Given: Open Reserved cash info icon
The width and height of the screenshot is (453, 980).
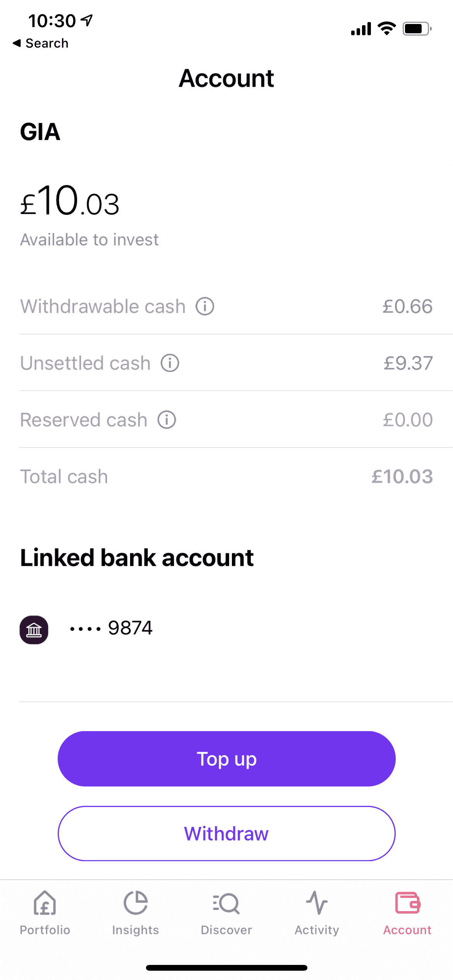Looking at the screenshot, I should (x=167, y=420).
